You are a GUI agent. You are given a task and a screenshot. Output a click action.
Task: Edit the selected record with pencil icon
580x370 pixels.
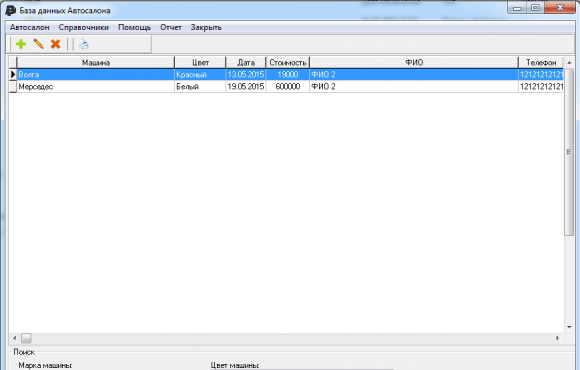pos(38,44)
